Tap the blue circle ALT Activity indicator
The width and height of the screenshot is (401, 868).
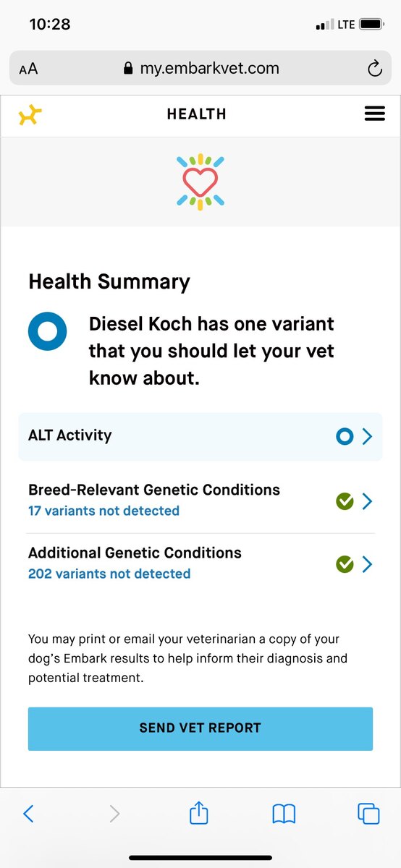[345, 436]
